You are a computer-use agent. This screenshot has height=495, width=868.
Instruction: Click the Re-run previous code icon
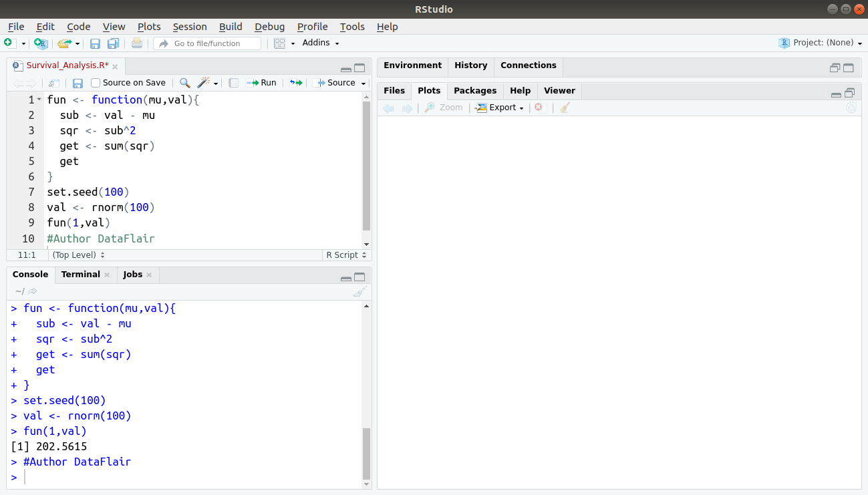tap(295, 83)
